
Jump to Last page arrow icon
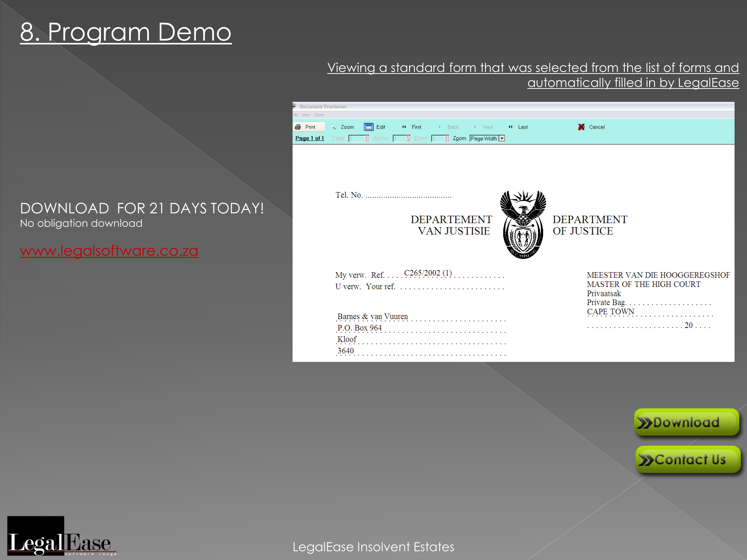tap(510, 127)
